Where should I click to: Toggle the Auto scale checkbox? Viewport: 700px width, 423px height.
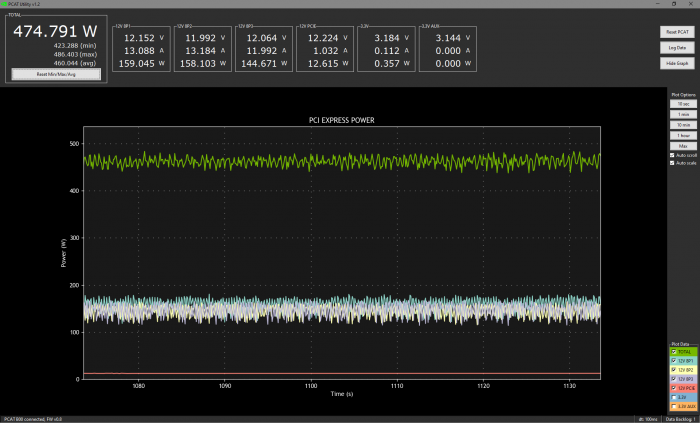tap(672, 163)
